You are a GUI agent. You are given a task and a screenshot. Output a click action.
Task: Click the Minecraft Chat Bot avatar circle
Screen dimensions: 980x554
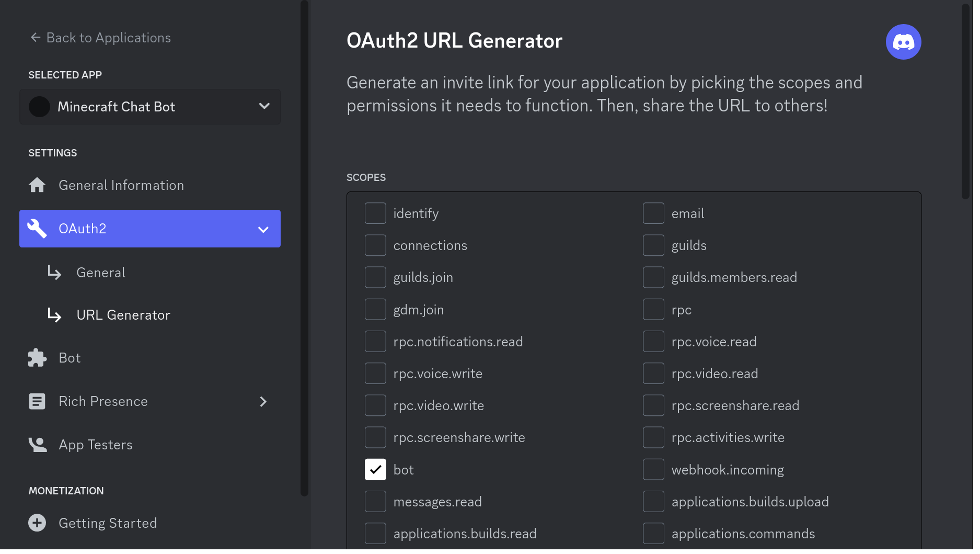[39, 106]
